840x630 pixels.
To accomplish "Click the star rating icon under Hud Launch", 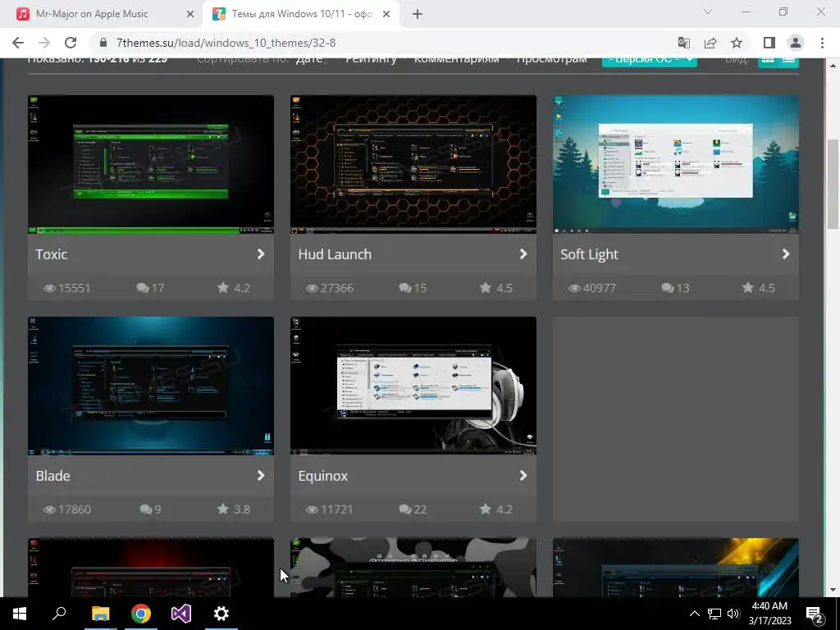I will [x=486, y=288].
